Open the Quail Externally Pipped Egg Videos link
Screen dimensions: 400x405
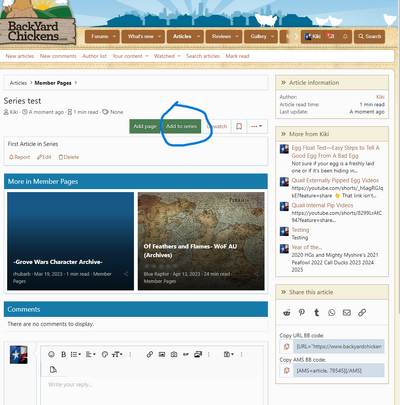point(335,180)
